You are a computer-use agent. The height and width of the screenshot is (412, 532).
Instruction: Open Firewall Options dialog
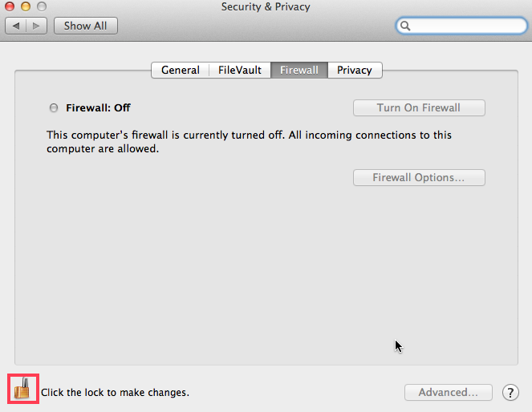(x=419, y=177)
